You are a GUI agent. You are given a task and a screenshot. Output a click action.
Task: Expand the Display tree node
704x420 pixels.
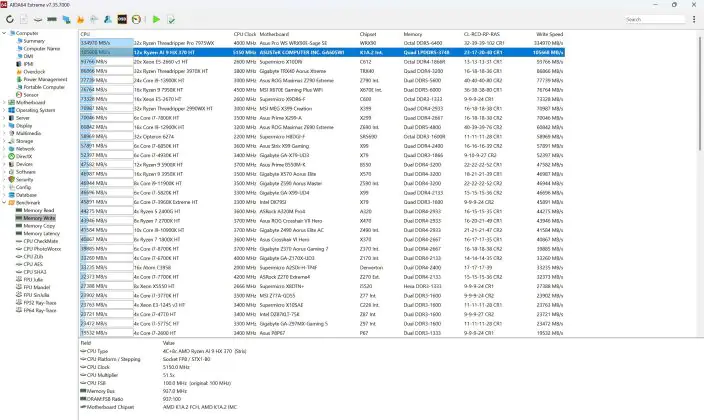coord(4,126)
